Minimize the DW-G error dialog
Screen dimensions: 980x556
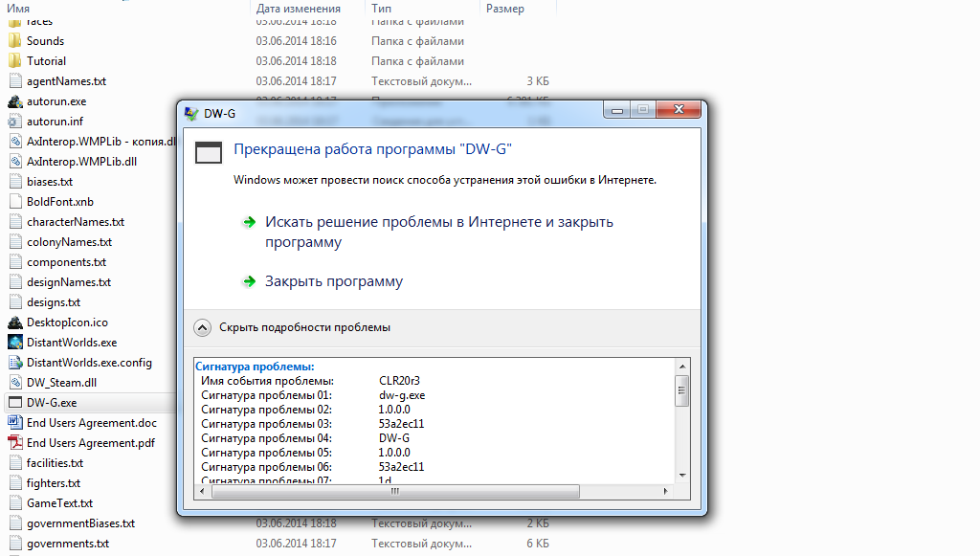point(617,110)
